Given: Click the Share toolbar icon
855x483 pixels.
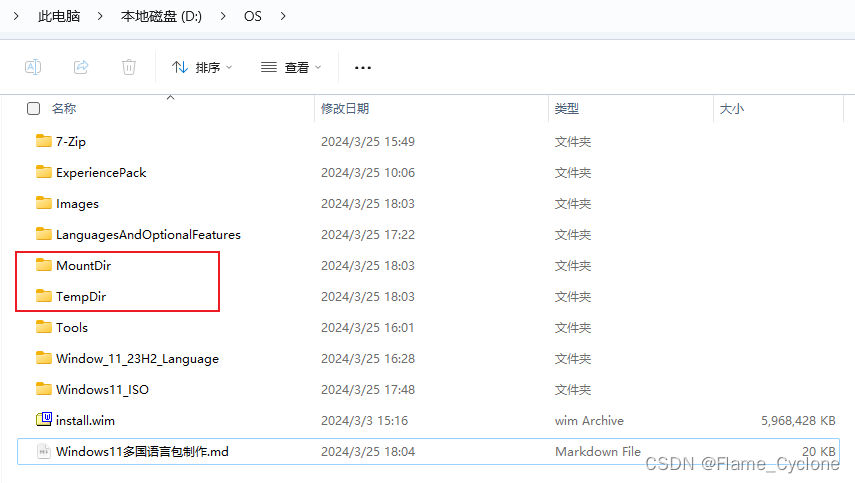Looking at the screenshot, I should [81, 67].
